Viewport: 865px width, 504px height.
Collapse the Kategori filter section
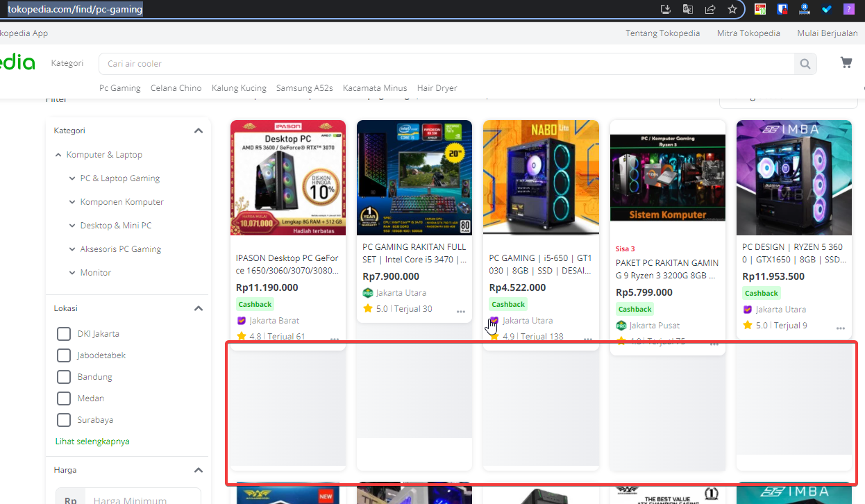pos(198,130)
